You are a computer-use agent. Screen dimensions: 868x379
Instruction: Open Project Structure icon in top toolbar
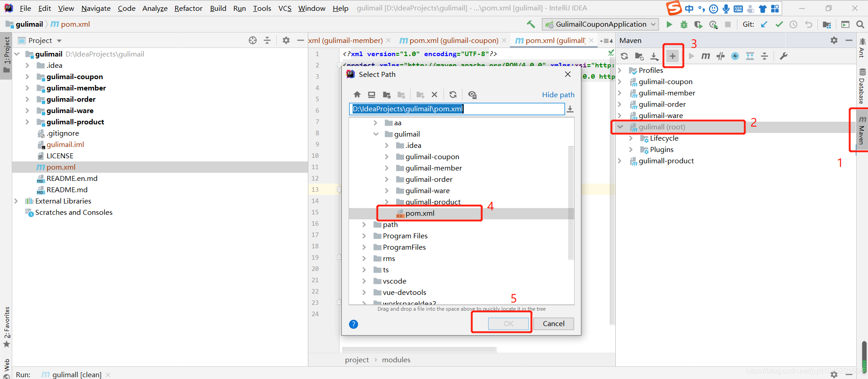coord(827,24)
